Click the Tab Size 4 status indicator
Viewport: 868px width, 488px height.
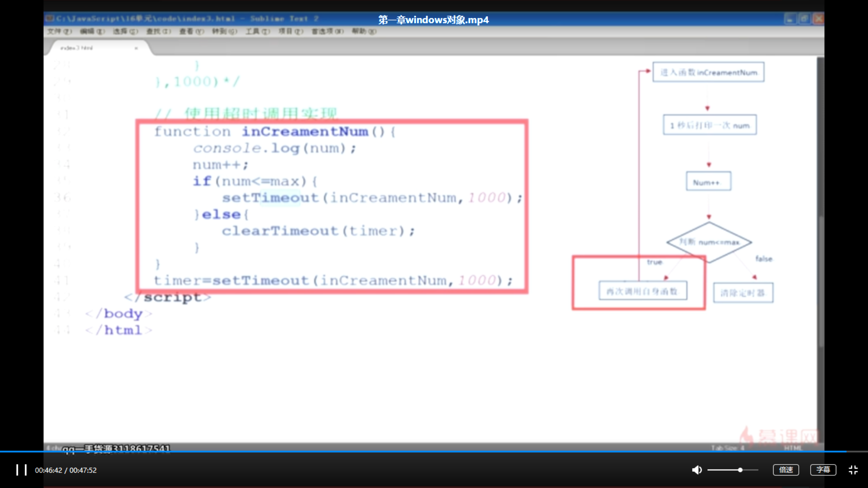[727, 448]
